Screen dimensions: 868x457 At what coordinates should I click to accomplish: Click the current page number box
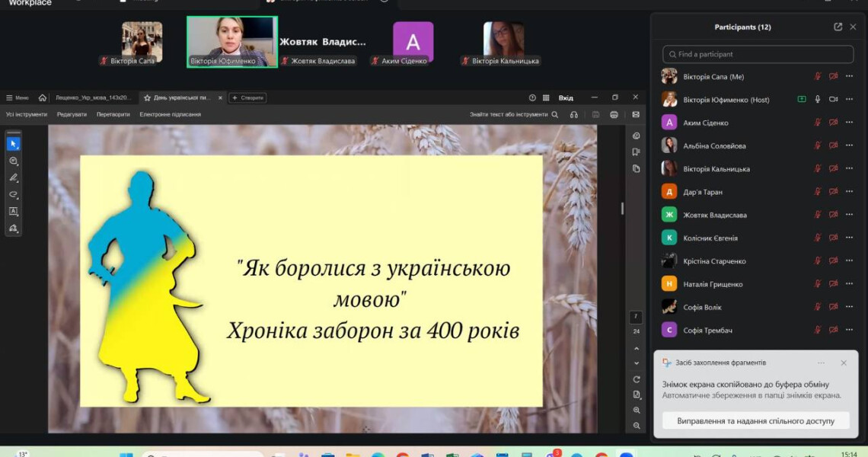(636, 317)
